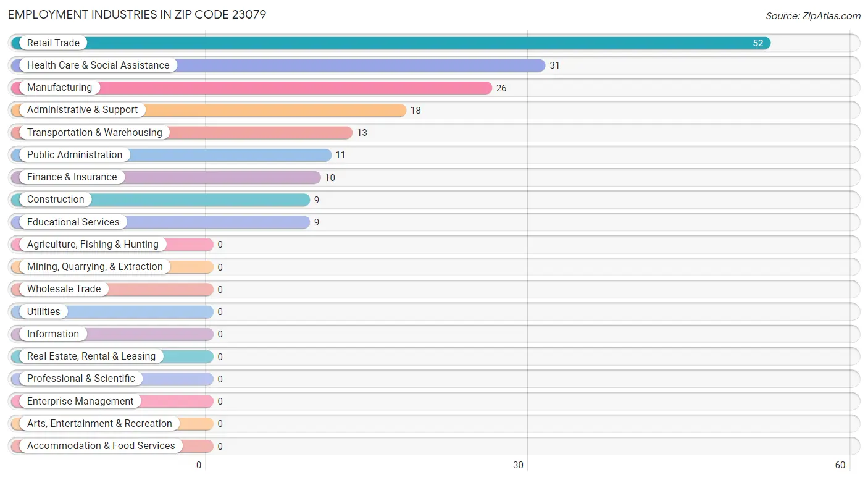Click the chart title Employment Industries in Zip Code 23079

pyautogui.click(x=137, y=14)
